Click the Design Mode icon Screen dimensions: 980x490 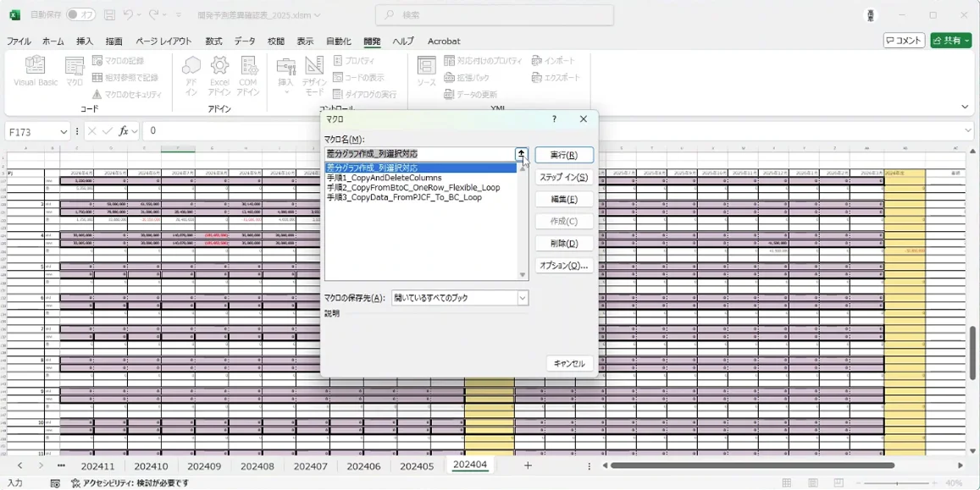click(314, 67)
